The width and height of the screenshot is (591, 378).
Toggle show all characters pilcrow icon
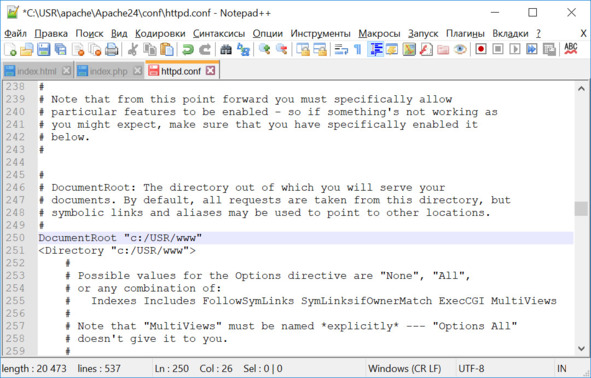(x=357, y=49)
